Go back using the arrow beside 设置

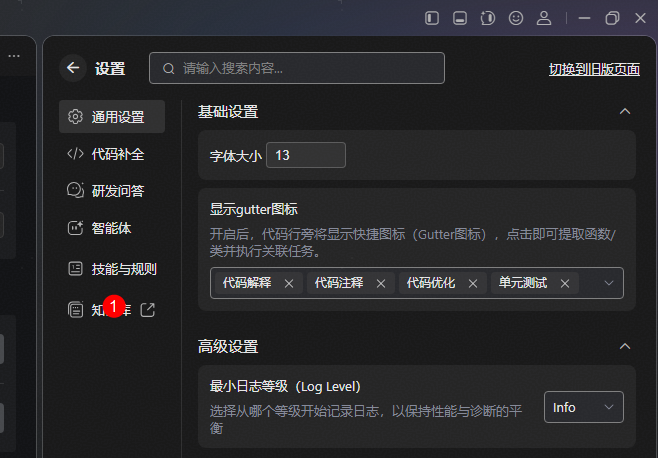73,68
